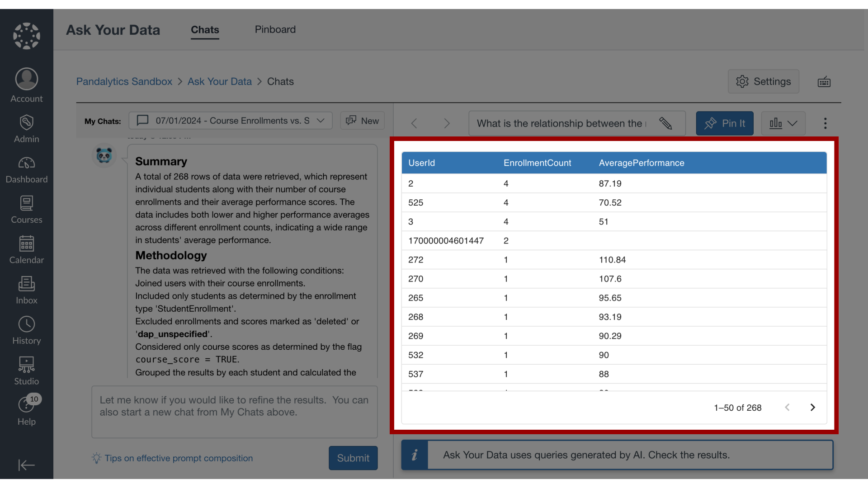
Task: Collapse the left navigation sidebar
Action: [26, 465]
